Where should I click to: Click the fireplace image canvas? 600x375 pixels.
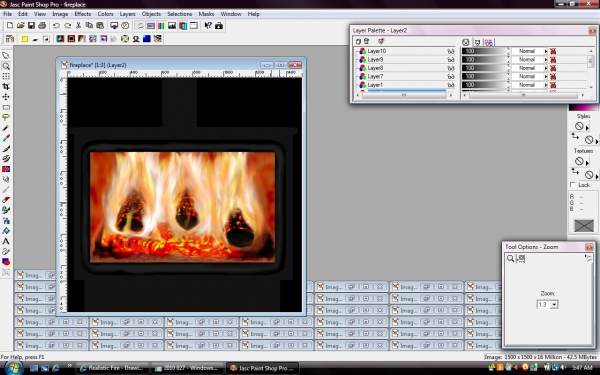184,195
